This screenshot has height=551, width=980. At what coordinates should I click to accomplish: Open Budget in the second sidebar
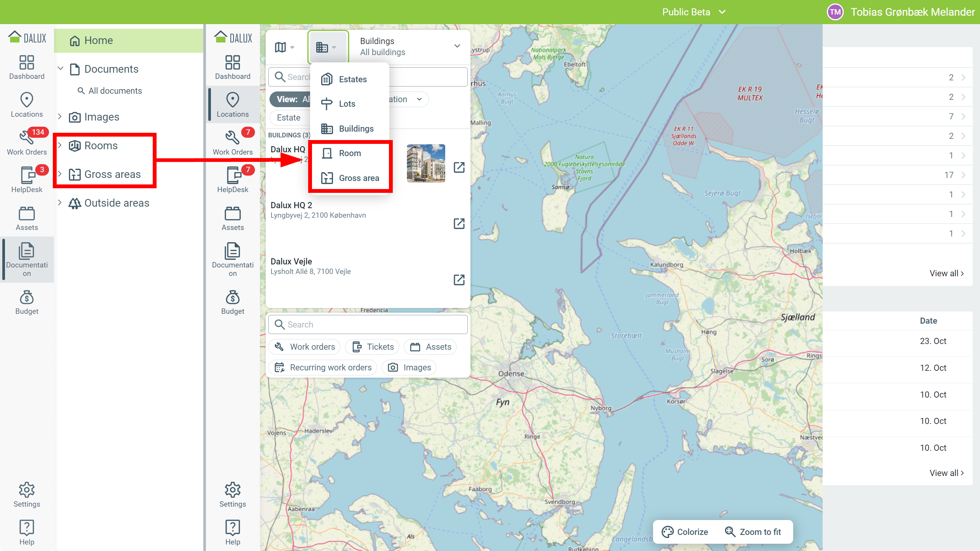point(233,302)
